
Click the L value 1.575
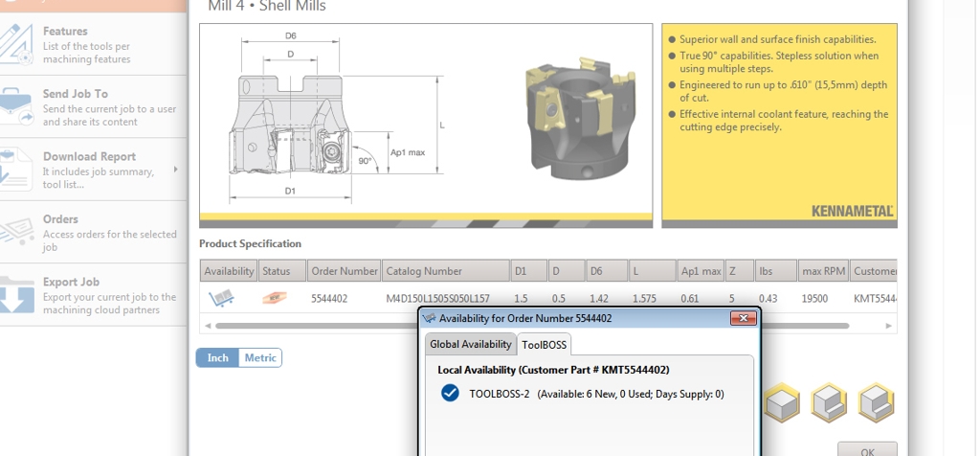pos(644,299)
